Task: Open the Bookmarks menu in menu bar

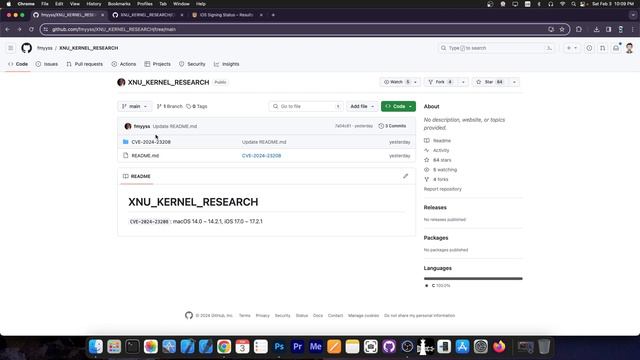Action: pos(119,4)
